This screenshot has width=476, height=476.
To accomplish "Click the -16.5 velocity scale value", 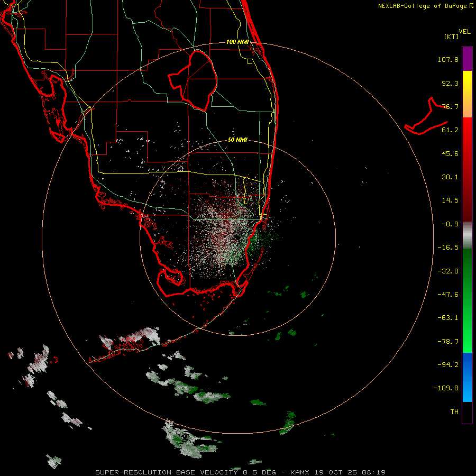I will pyautogui.click(x=448, y=248).
